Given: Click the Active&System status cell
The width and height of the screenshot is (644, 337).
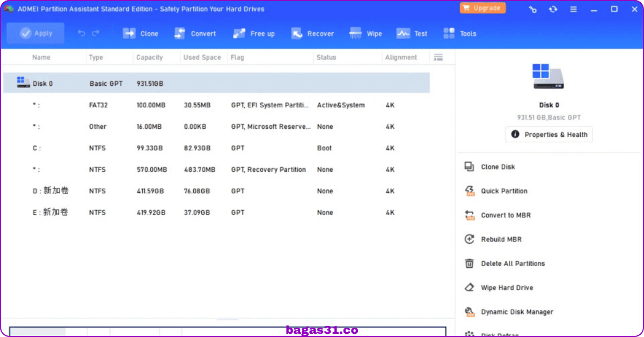Looking at the screenshot, I should [x=341, y=105].
